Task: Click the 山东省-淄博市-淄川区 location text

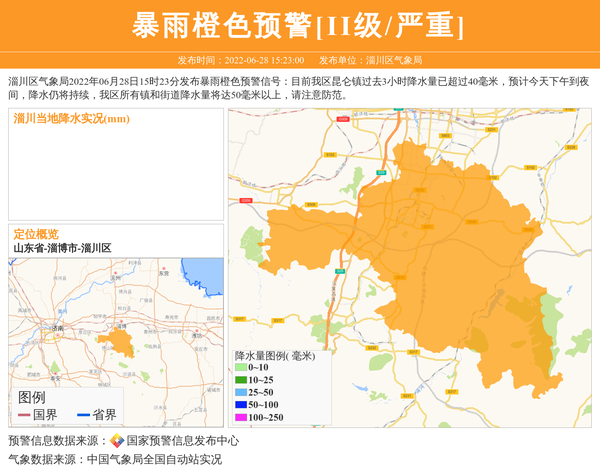Action: point(62,247)
